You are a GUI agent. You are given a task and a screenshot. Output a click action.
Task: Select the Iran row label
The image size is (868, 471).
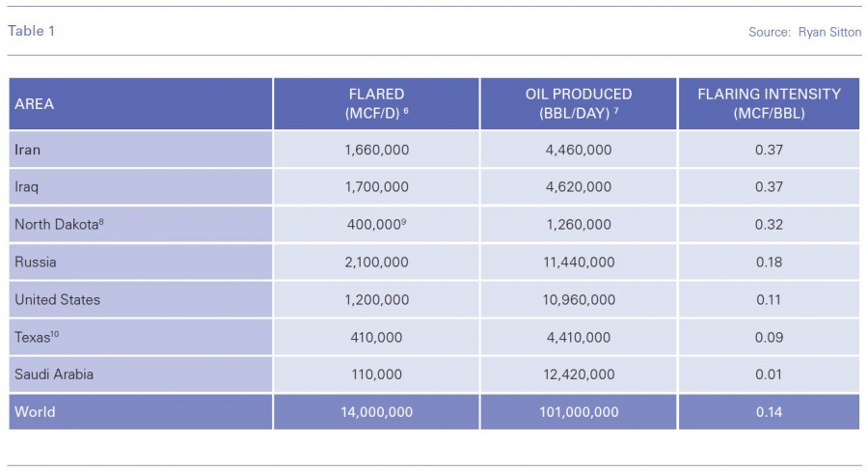click(x=28, y=150)
